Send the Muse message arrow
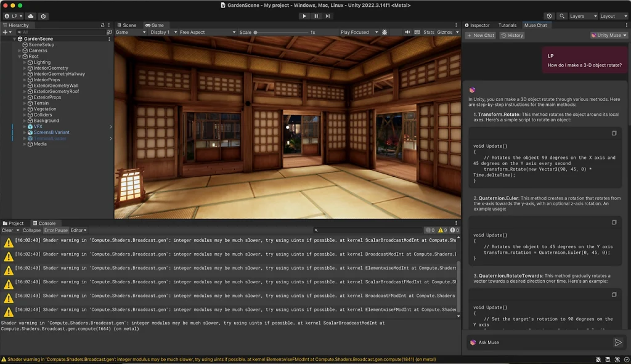631x364 pixels. (x=617, y=342)
